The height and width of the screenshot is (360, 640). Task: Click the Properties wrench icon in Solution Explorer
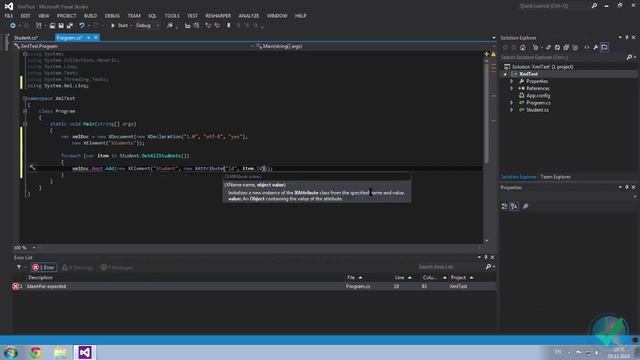[x=596, y=47]
